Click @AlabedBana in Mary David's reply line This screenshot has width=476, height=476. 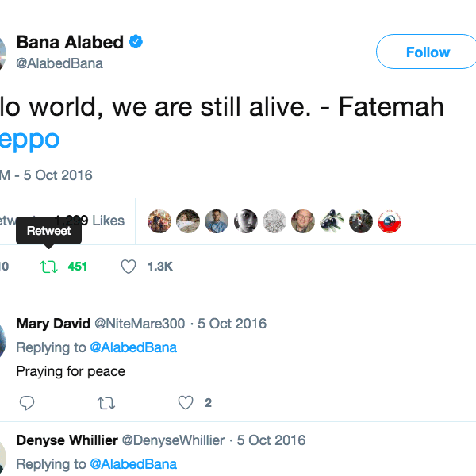pos(132,347)
